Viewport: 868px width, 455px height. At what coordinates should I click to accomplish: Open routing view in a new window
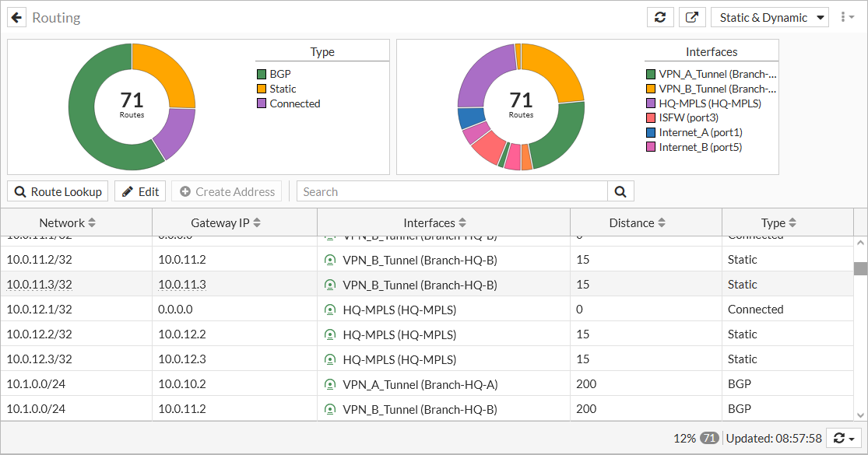(x=692, y=16)
